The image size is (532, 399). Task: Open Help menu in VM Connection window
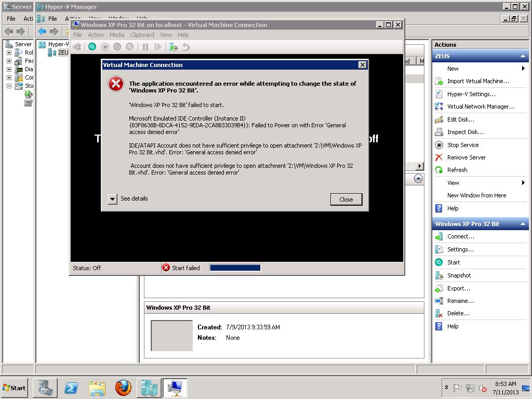pos(183,35)
